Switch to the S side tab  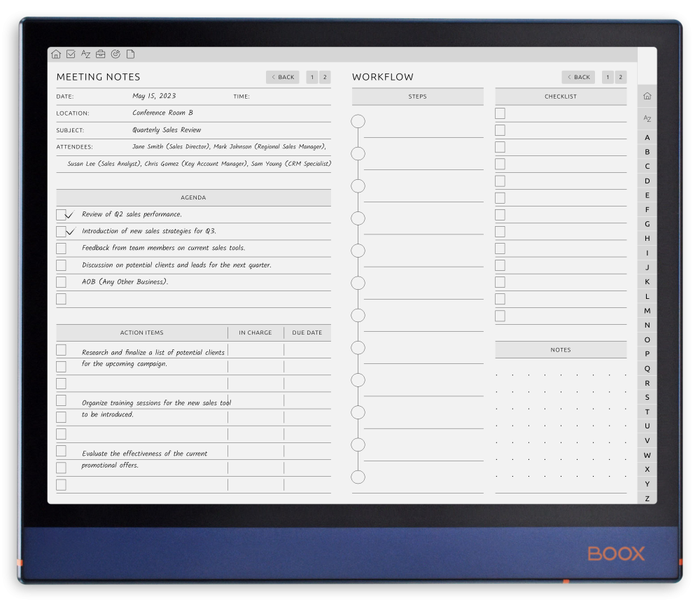pyautogui.click(x=647, y=398)
